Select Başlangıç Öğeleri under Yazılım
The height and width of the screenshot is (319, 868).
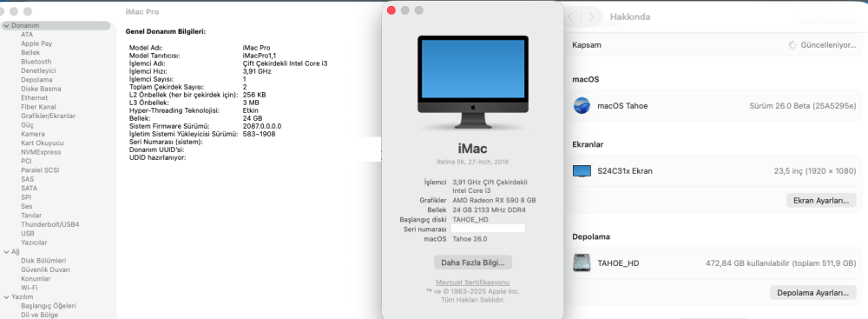(x=48, y=306)
